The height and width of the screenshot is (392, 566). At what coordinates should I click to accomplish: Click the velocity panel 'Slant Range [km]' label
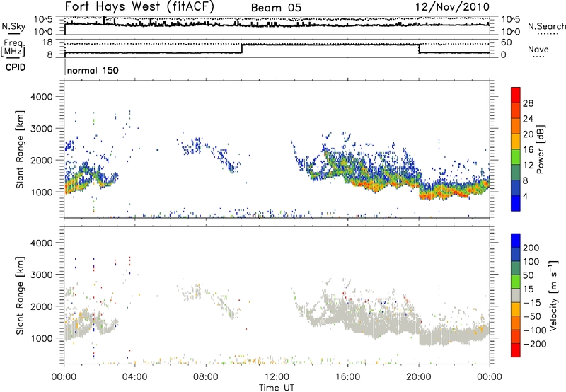coord(20,296)
